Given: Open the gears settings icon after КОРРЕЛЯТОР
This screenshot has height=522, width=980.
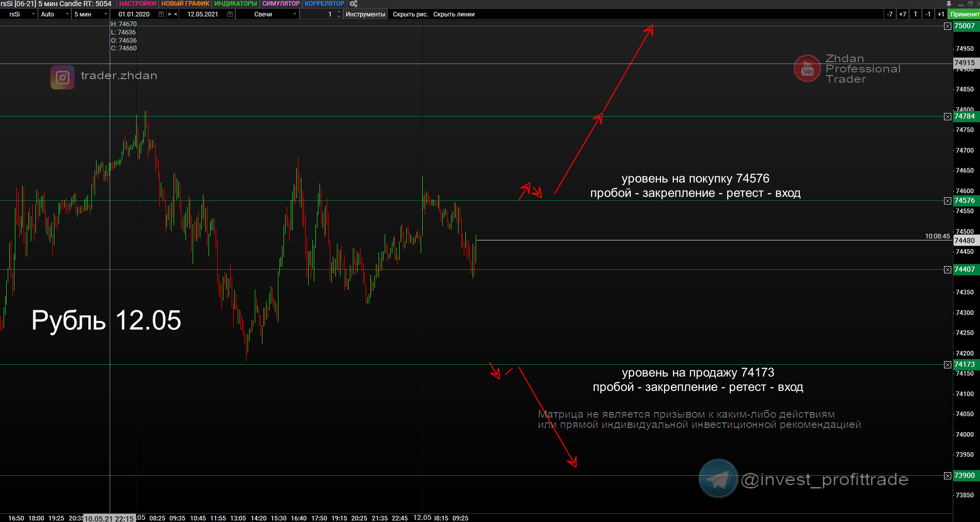Looking at the screenshot, I should pos(353,4).
